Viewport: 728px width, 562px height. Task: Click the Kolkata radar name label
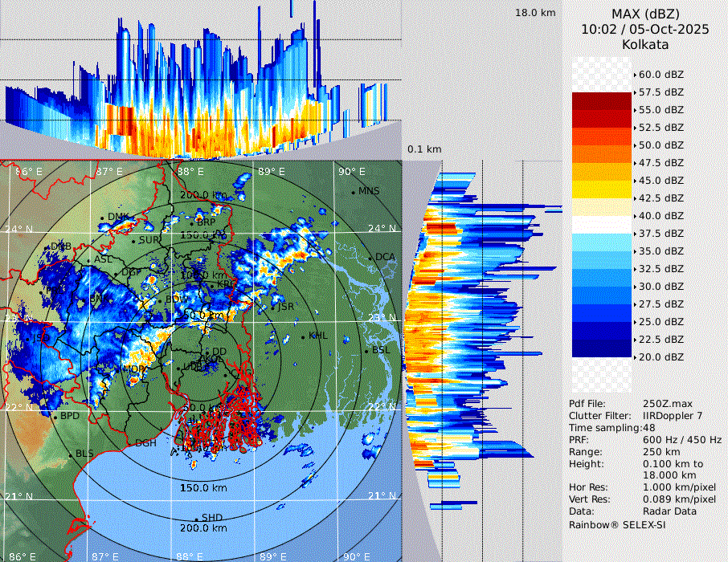(645, 44)
